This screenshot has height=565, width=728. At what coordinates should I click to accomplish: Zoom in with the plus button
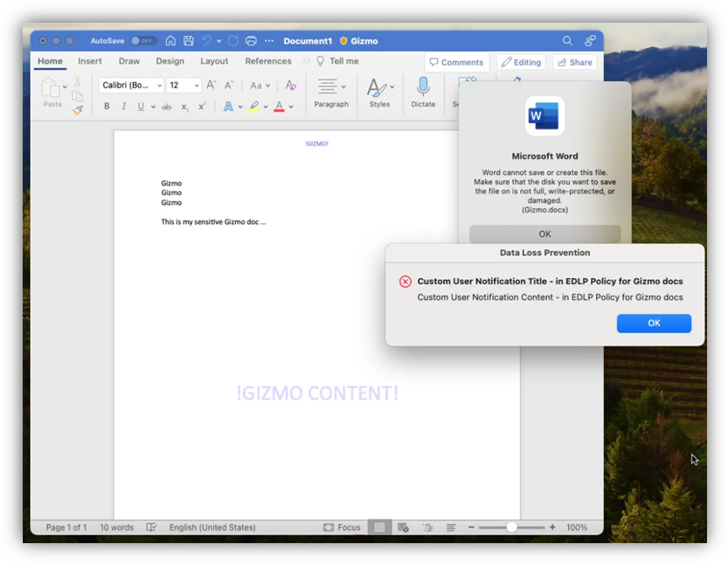(x=552, y=527)
